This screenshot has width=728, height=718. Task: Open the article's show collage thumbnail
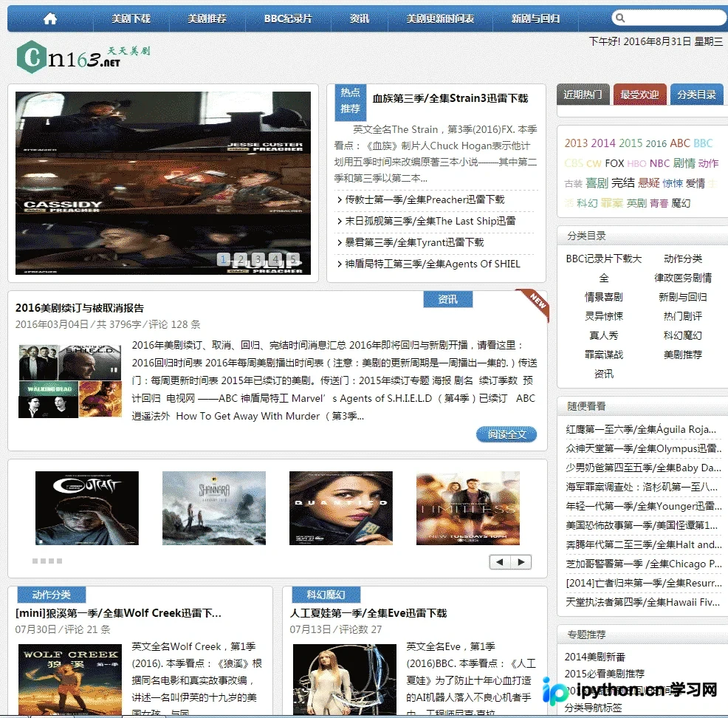click(70, 381)
